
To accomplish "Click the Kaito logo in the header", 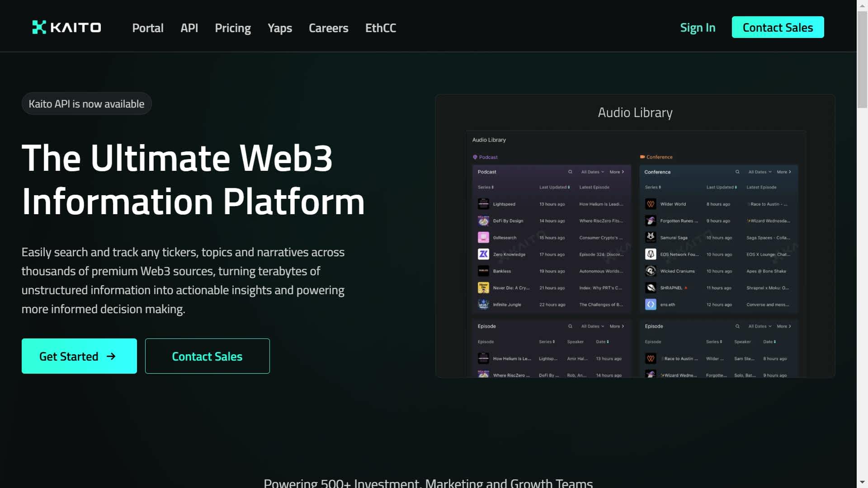I will click(x=66, y=28).
